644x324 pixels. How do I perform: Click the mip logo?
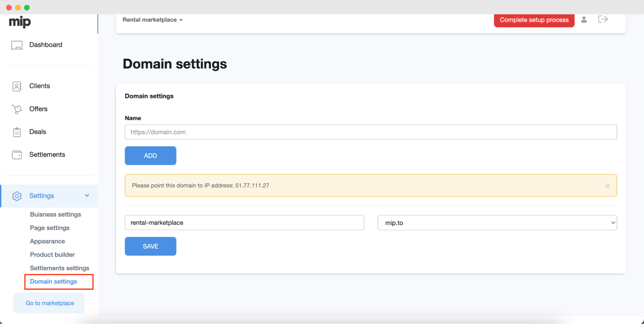point(20,22)
